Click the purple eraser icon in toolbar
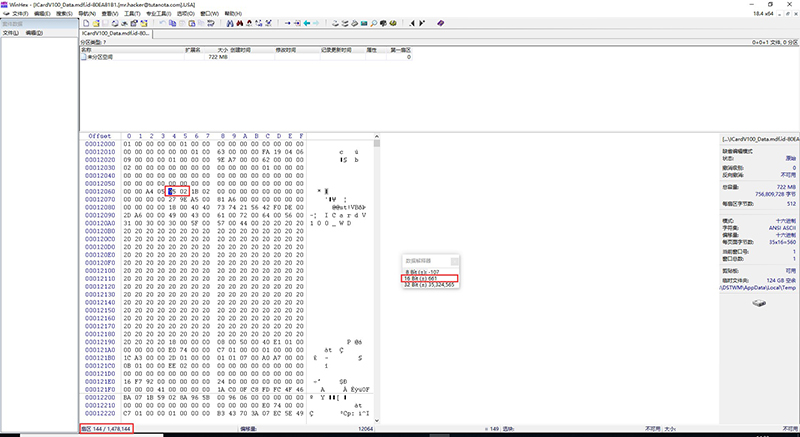800x437 pixels. tap(441, 23)
